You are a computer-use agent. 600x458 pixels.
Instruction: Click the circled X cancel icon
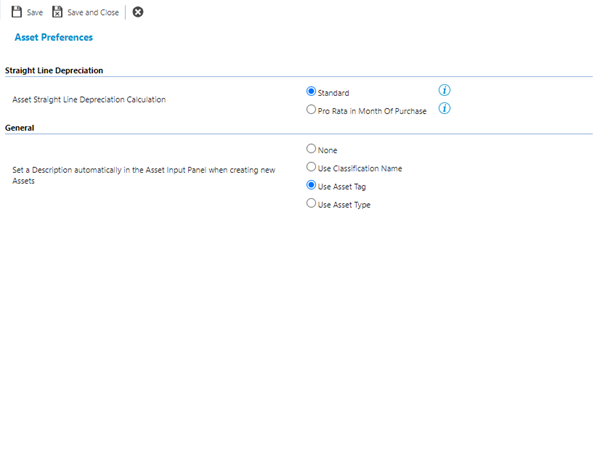click(138, 12)
